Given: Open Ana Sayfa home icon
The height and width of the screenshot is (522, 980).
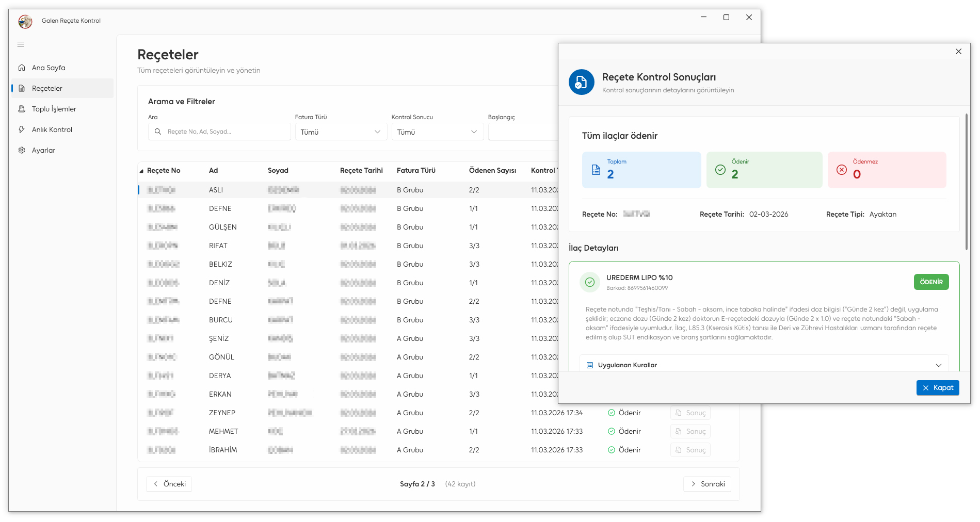Looking at the screenshot, I should [x=22, y=68].
